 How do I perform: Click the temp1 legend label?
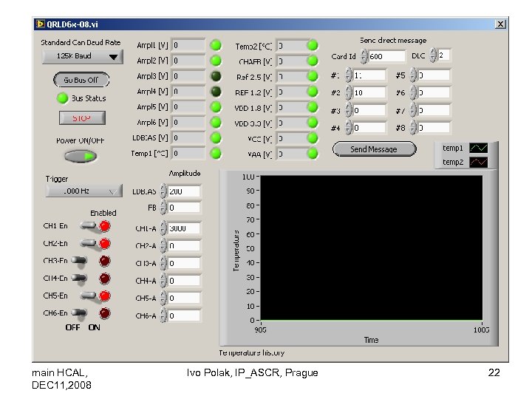tap(453, 148)
